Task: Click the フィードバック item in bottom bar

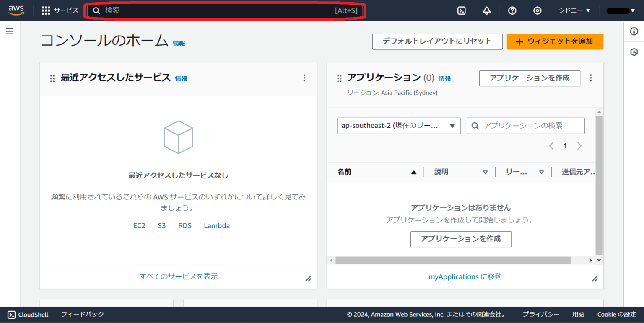Action: 82,315
